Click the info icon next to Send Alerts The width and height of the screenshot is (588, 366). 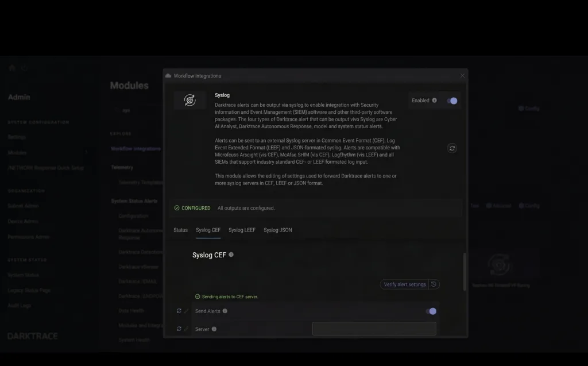pos(225,311)
